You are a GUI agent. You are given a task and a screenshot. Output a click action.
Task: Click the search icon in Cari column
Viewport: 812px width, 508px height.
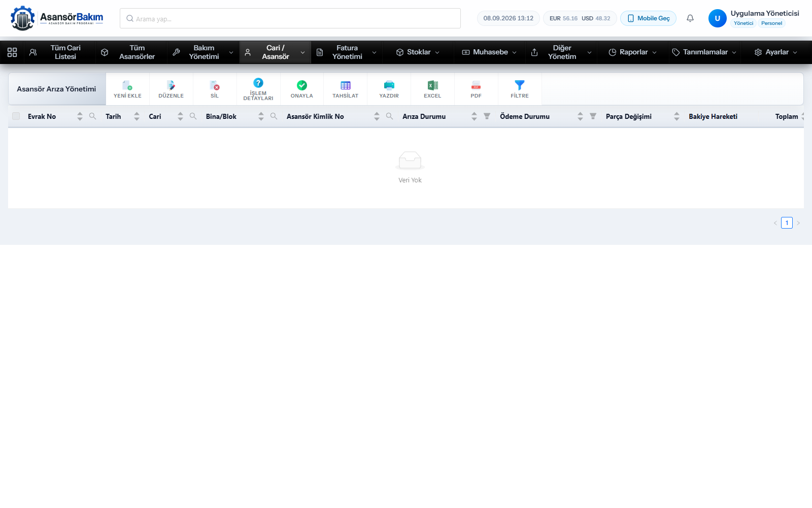[x=193, y=116]
